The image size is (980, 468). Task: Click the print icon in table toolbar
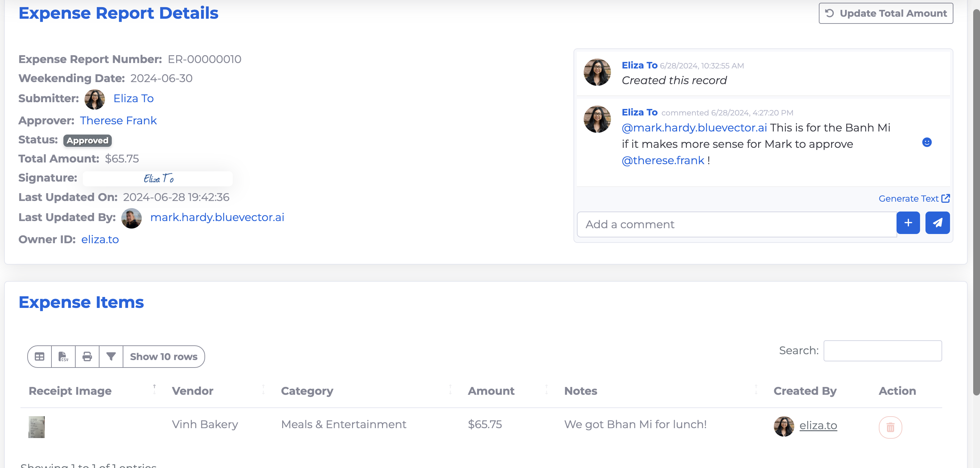point(87,356)
